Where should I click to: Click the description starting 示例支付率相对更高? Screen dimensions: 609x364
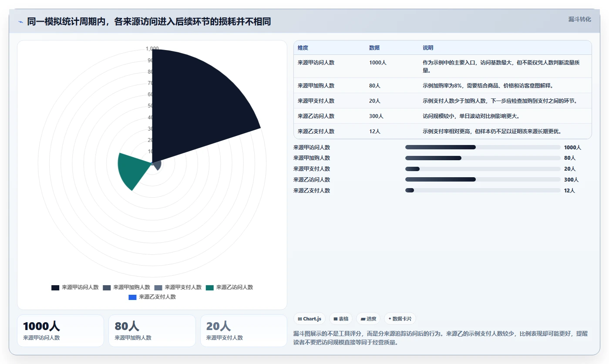(492, 131)
